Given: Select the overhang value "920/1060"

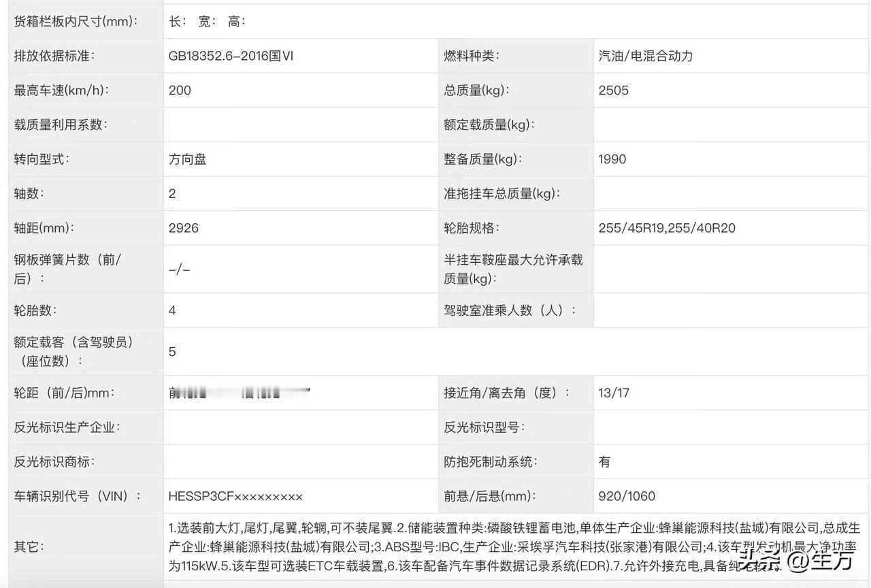Looking at the screenshot, I should [627, 496].
